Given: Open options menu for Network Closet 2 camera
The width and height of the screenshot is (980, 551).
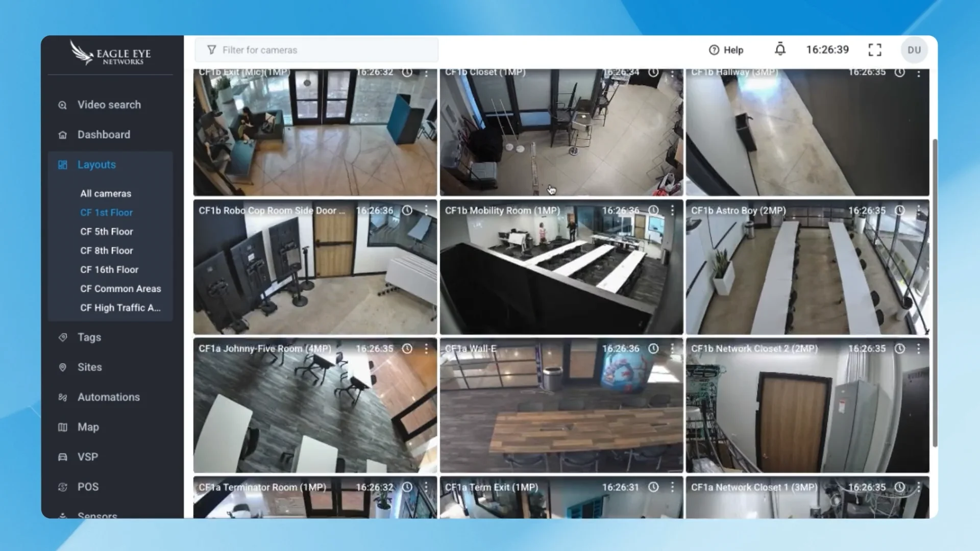Looking at the screenshot, I should (919, 348).
